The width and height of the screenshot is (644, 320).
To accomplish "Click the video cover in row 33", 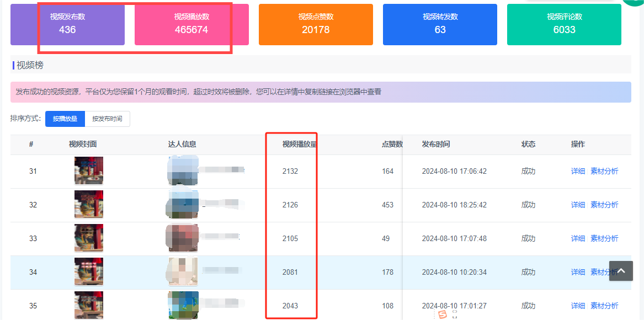I will pos(89,238).
